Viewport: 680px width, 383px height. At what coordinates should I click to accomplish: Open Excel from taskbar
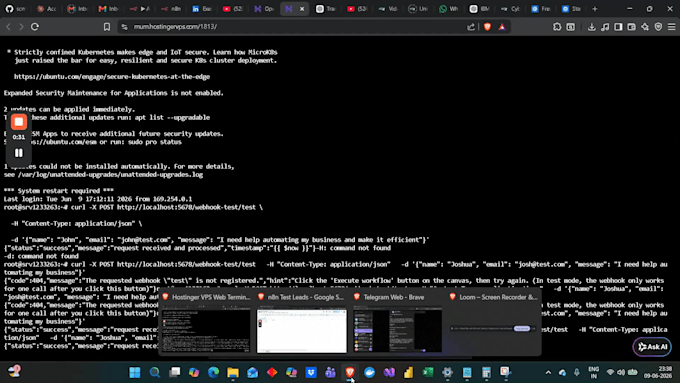click(428, 372)
